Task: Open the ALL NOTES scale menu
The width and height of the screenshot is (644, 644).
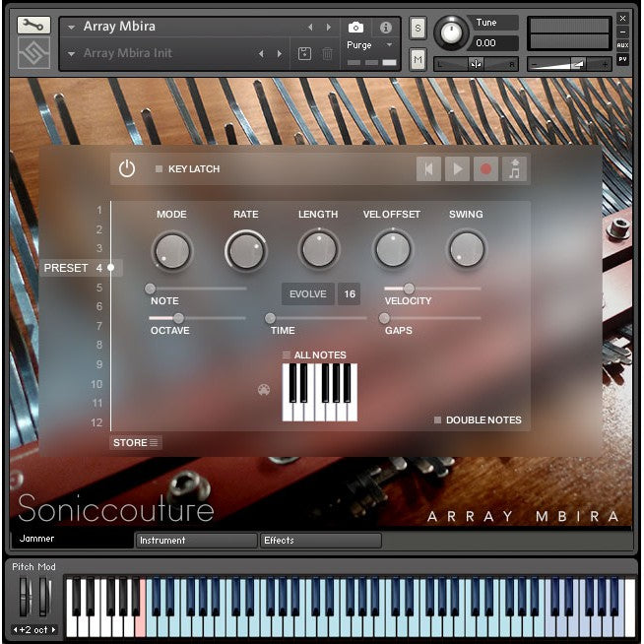Action: point(314,354)
